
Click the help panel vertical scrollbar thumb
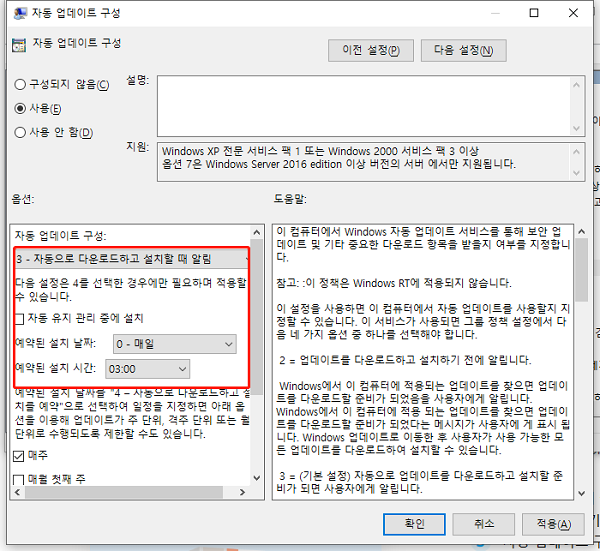click(582, 270)
